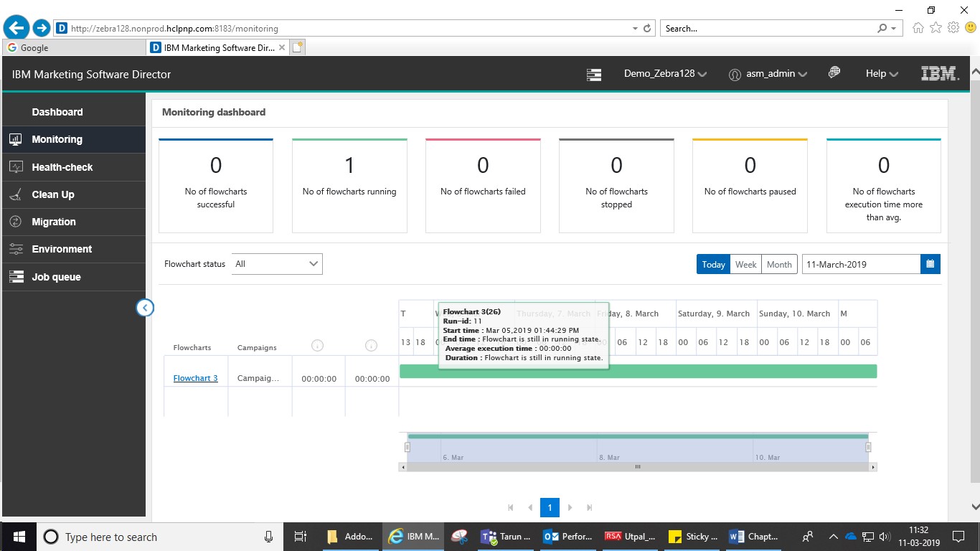Click the flowcharts successful card
980x551 pixels.
pyautogui.click(x=216, y=186)
